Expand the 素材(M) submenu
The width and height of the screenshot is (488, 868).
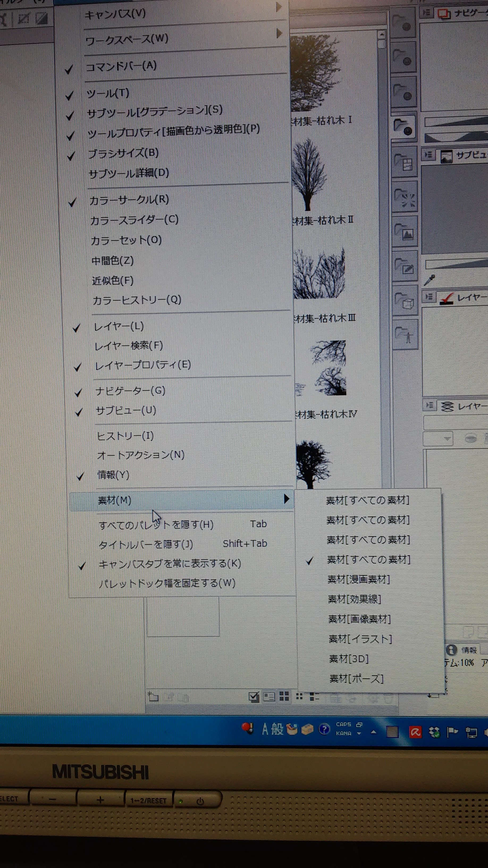coord(182,500)
